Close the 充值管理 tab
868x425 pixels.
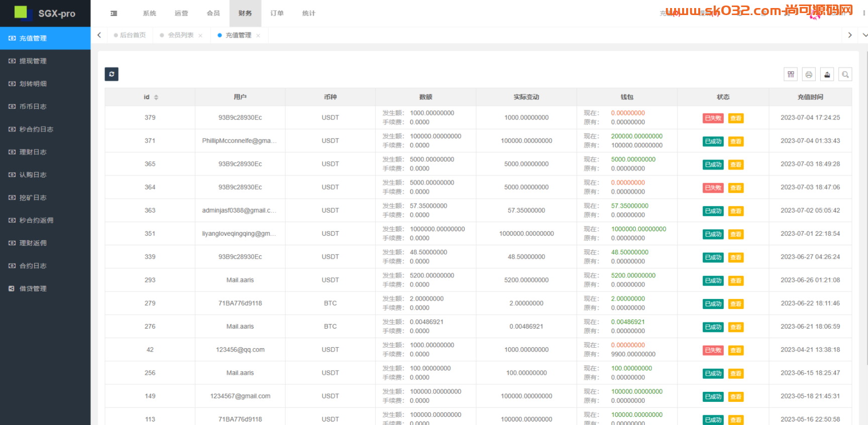point(258,36)
